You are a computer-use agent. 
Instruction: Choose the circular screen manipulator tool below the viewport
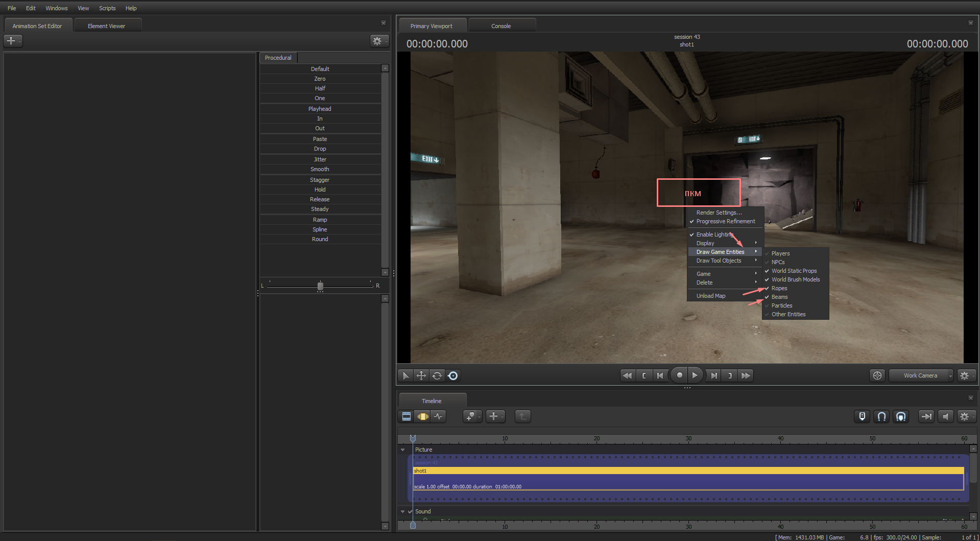coord(453,375)
